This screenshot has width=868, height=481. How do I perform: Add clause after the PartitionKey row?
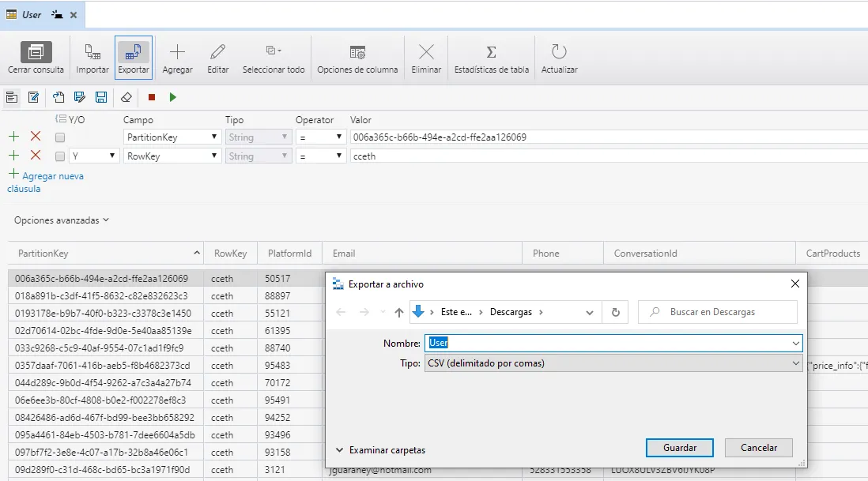14,136
